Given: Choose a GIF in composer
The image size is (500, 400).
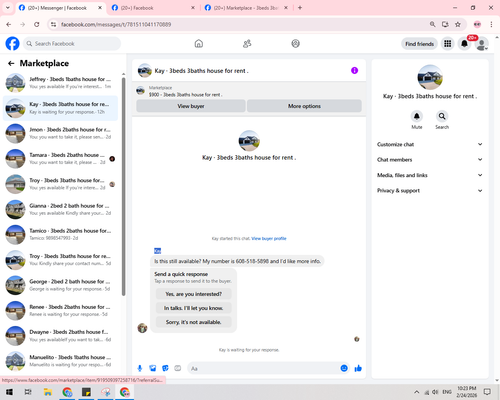Looking at the screenshot, I should (x=178, y=368).
